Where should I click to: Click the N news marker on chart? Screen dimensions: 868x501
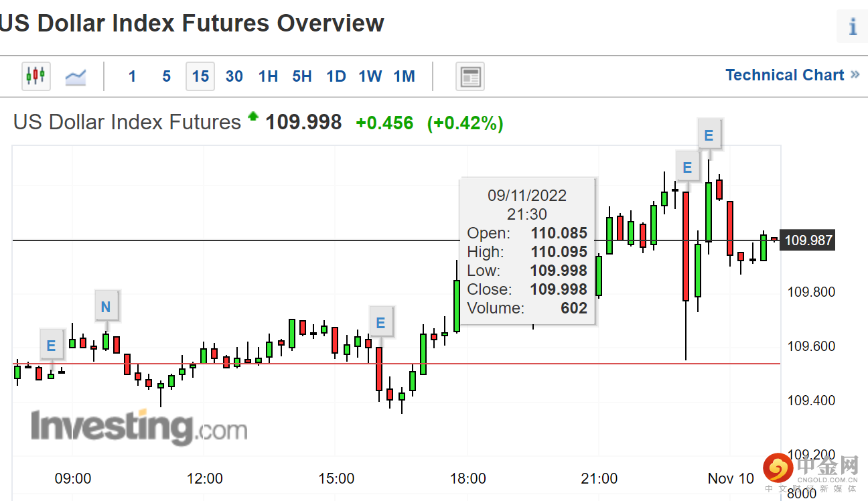(x=106, y=307)
